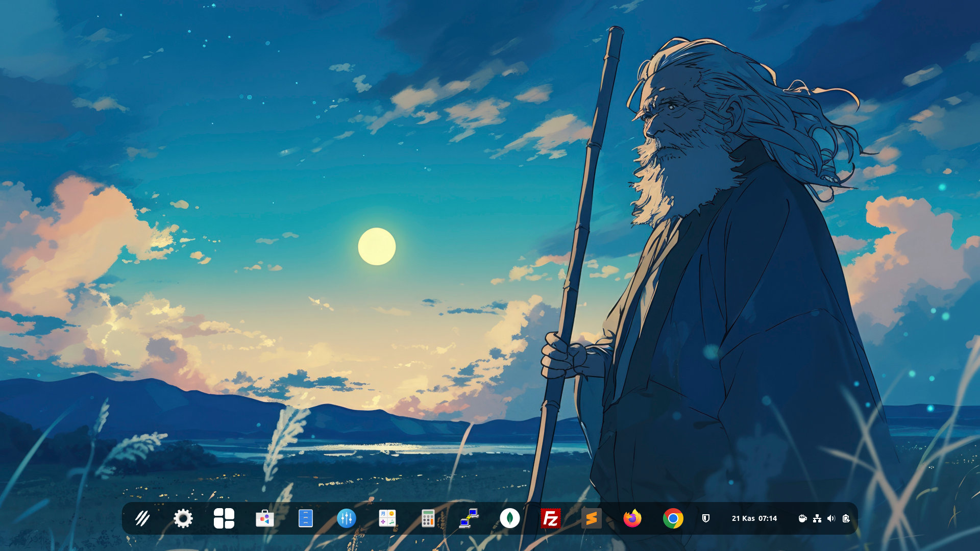This screenshot has height=551, width=980.
Task: Launch the Software store shopping bag
Action: click(x=265, y=518)
